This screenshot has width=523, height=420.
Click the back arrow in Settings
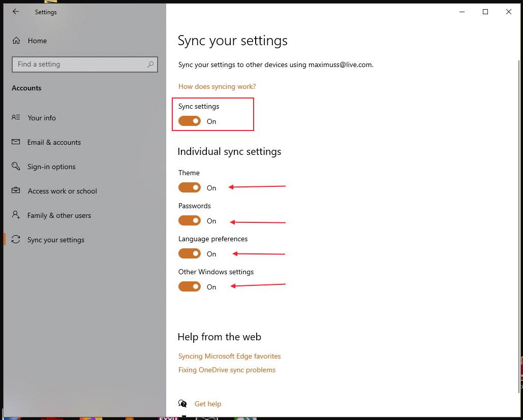click(x=15, y=12)
